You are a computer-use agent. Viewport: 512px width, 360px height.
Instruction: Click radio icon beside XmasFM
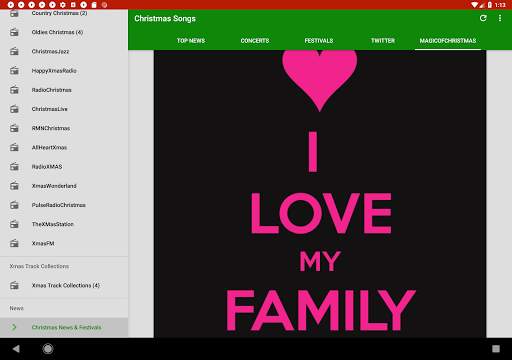coord(14,243)
